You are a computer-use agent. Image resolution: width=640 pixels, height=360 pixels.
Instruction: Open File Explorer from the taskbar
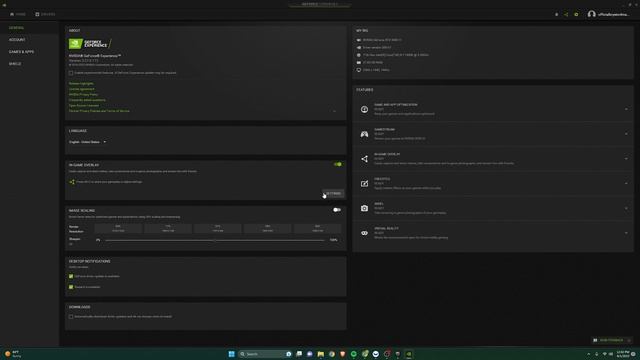(321, 354)
